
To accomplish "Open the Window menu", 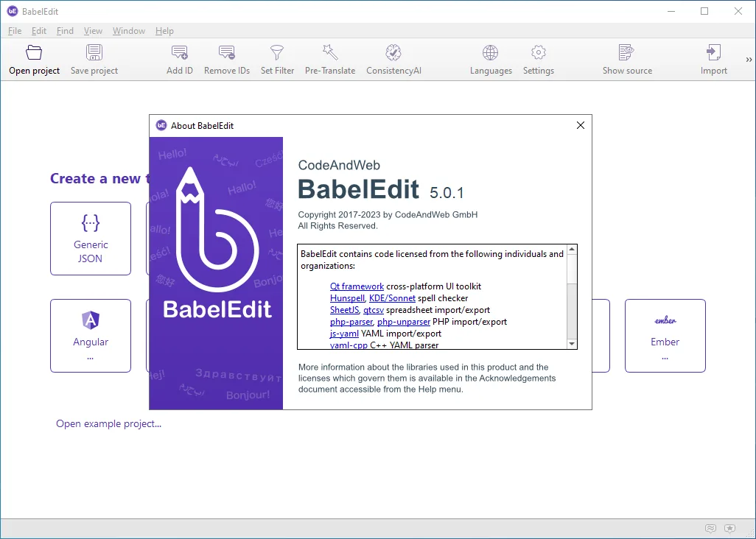I will coord(129,31).
